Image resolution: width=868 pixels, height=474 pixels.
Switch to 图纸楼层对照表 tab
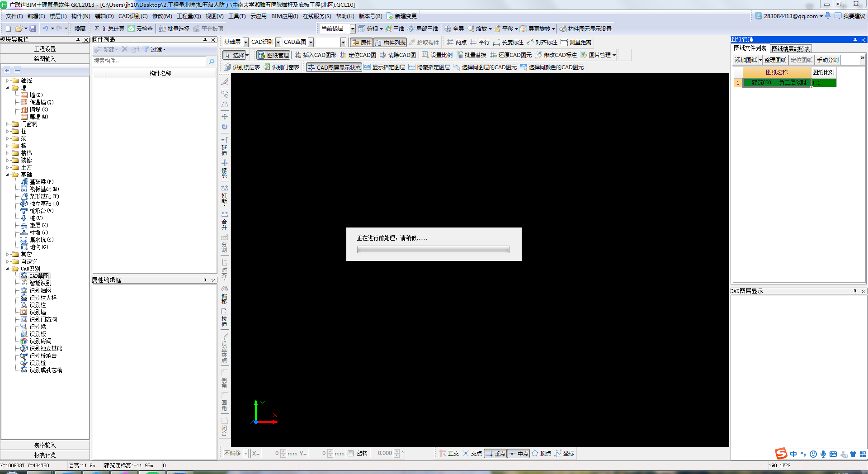pyautogui.click(x=791, y=49)
